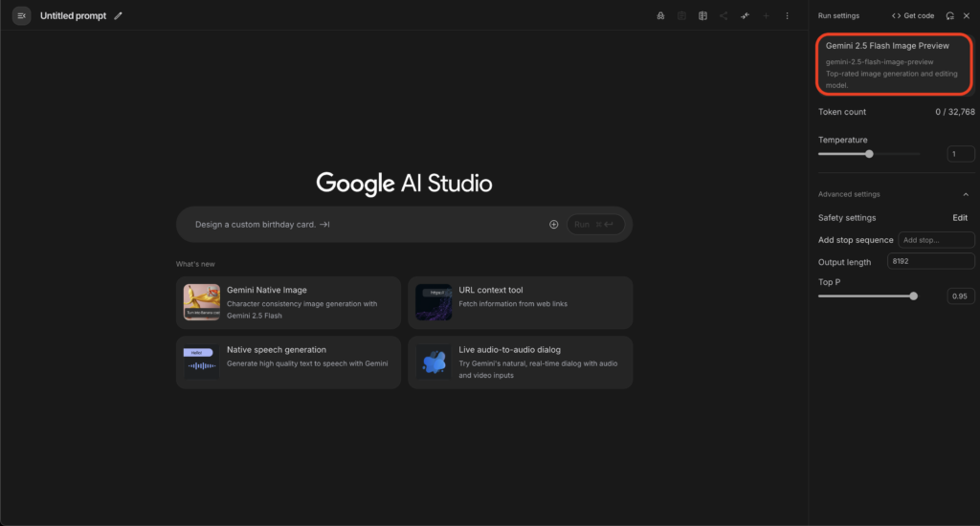Collapse the Advanced settings section
Image resolution: width=980 pixels, height=526 pixels.
[966, 194]
